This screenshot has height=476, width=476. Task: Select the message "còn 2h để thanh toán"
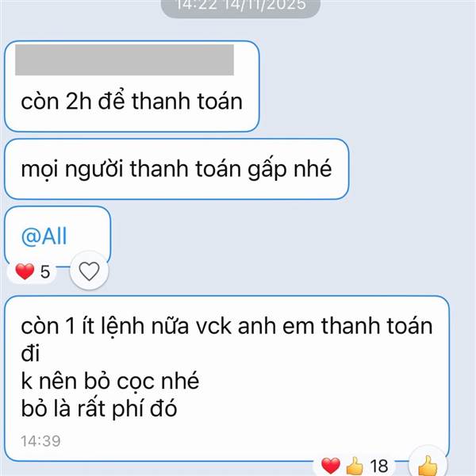pyautogui.click(x=132, y=101)
